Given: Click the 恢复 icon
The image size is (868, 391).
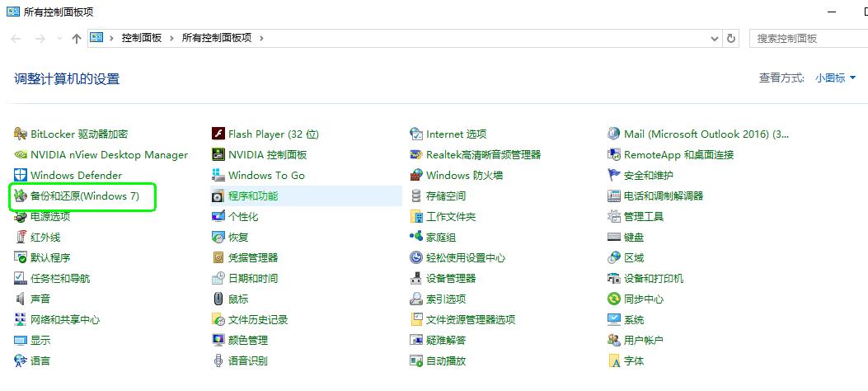Looking at the screenshot, I should point(218,237).
